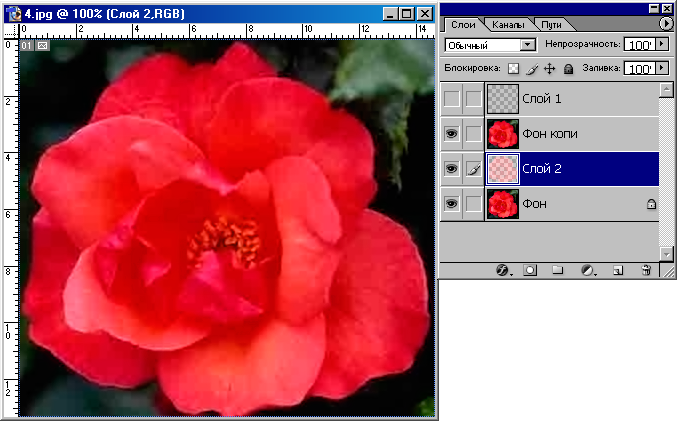Maximize the 4.jpg document window

coord(406,14)
